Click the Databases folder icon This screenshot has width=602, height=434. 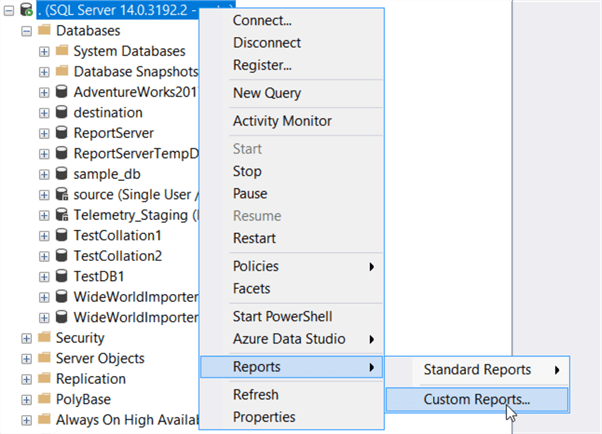tap(44, 30)
